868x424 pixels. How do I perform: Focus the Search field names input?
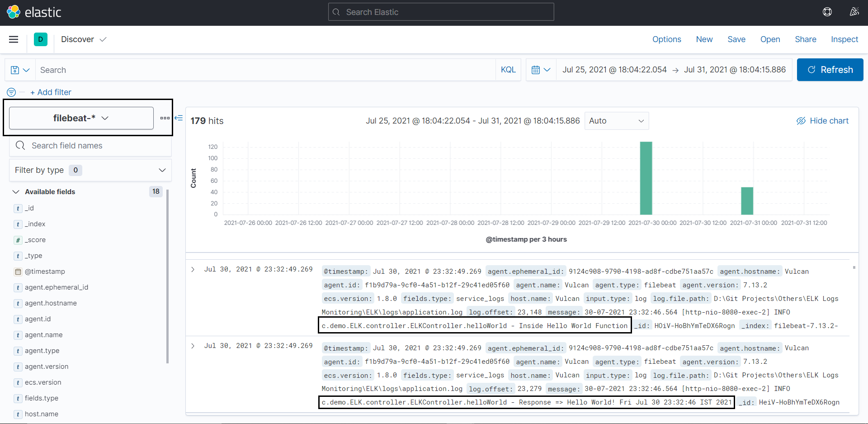[90, 146]
